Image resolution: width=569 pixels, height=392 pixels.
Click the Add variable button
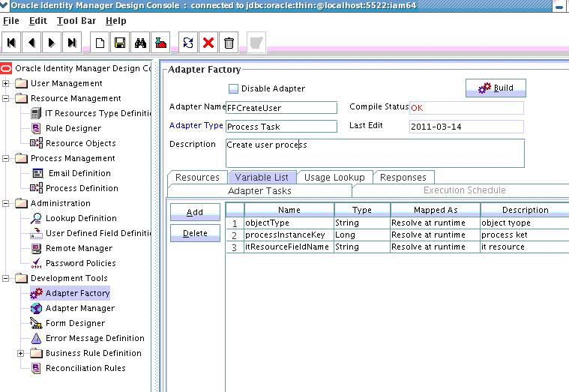(195, 212)
